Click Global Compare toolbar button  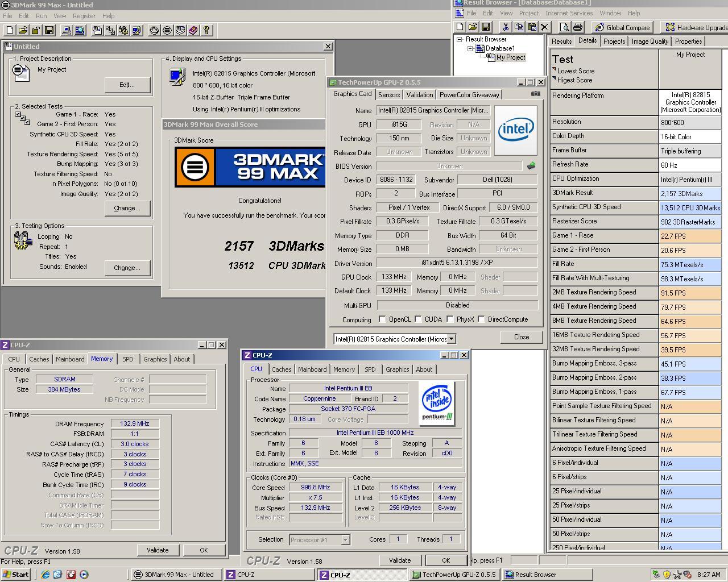point(622,27)
